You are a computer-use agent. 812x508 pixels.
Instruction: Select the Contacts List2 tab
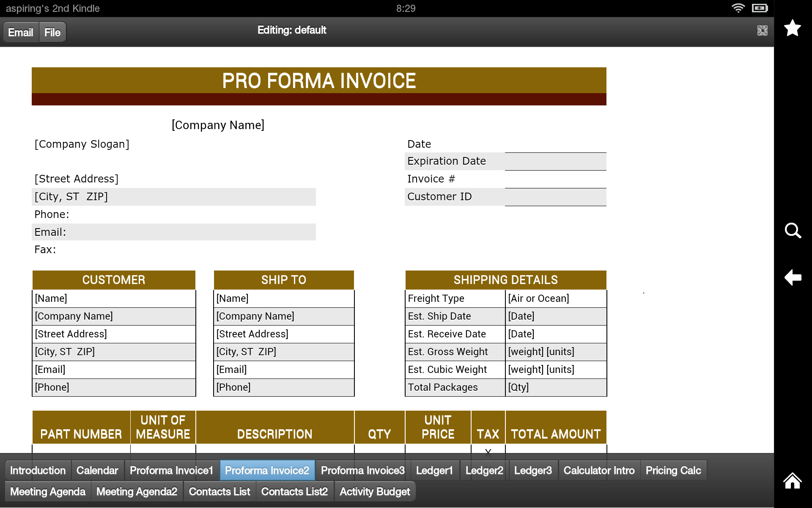tap(294, 491)
